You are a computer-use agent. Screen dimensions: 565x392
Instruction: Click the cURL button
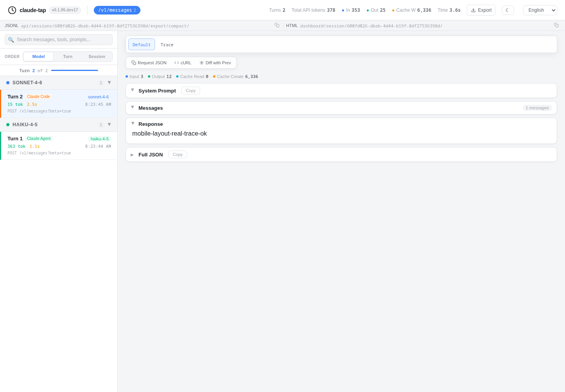(183, 63)
